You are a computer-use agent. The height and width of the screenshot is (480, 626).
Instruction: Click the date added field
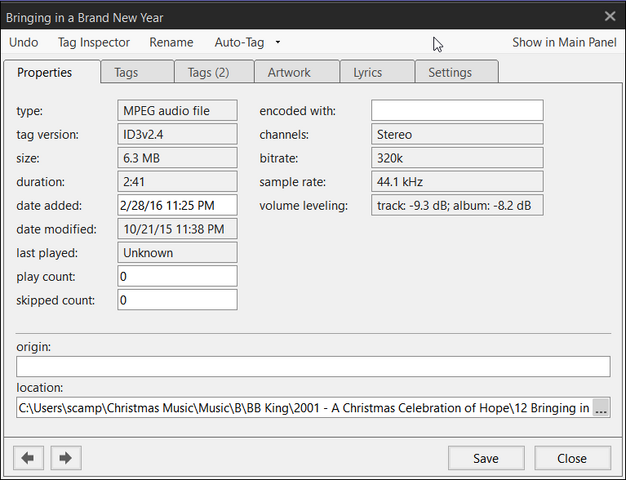click(177, 205)
